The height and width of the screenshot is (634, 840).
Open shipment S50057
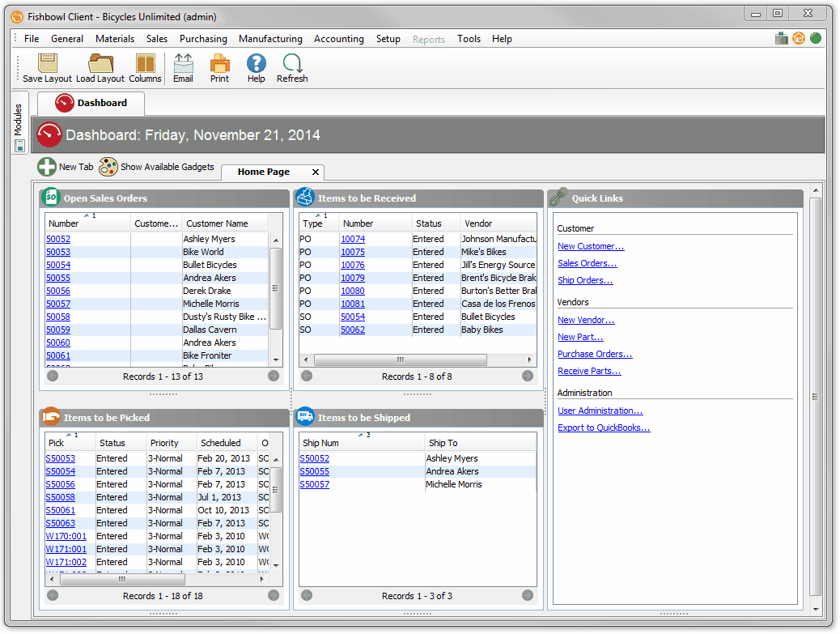pyautogui.click(x=315, y=485)
